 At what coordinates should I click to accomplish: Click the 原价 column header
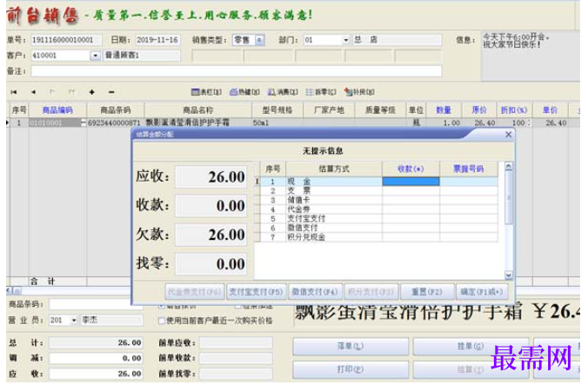479,110
